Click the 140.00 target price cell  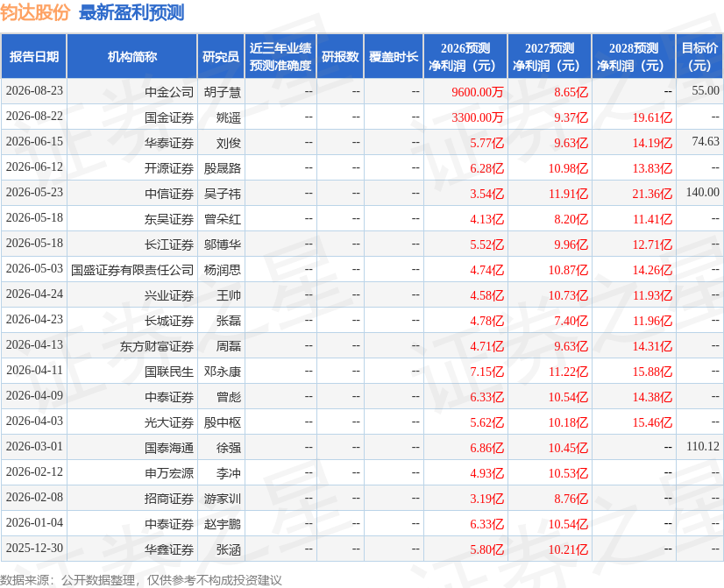[702, 192]
